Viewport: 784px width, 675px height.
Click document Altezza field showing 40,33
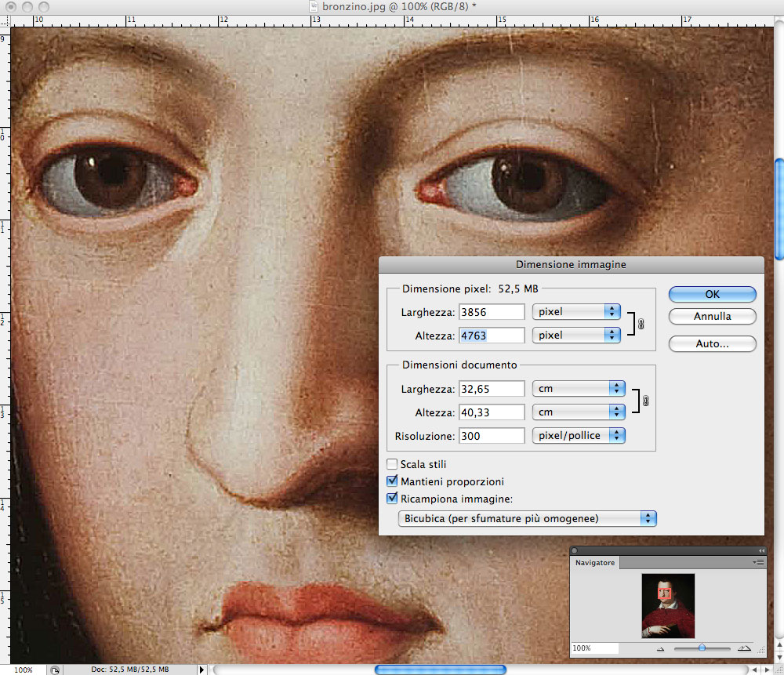pos(492,412)
